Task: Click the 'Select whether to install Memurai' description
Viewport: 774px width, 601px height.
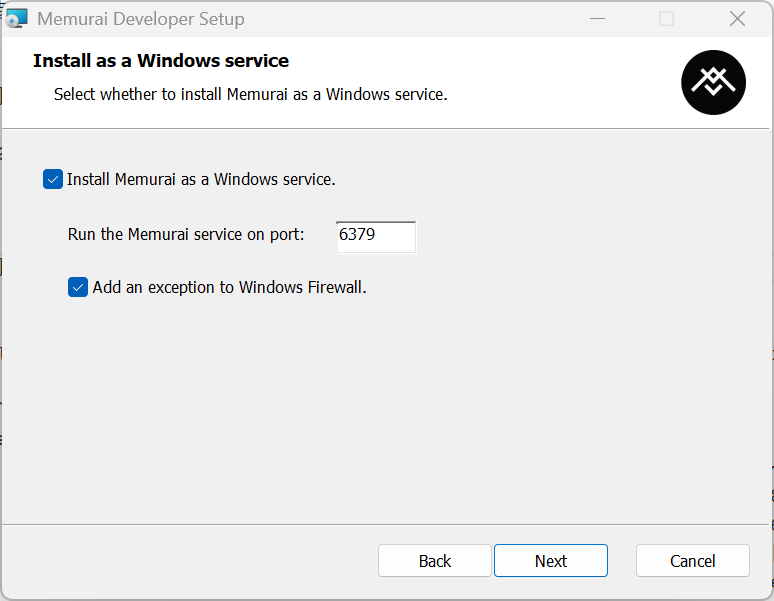Action: pyautogui.click(x=250, y=94)
